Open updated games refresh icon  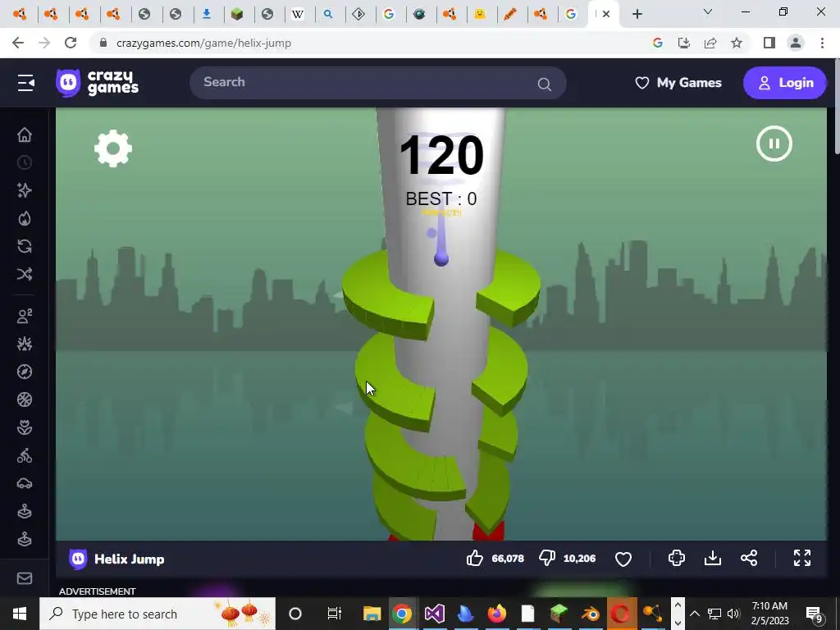[x=25, y=246]
